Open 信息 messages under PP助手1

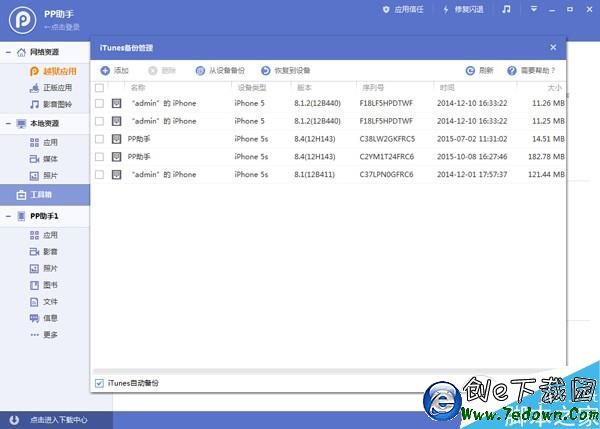[44, 318]
